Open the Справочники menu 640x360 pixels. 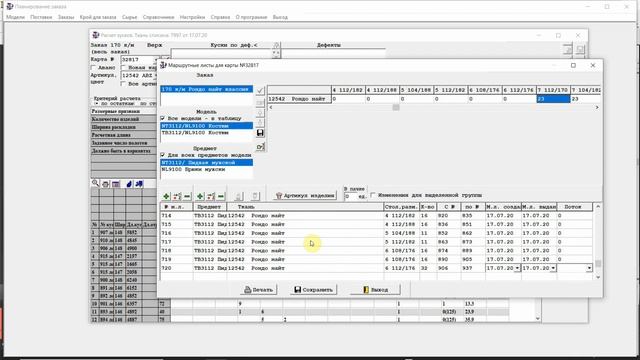[158, 17]
